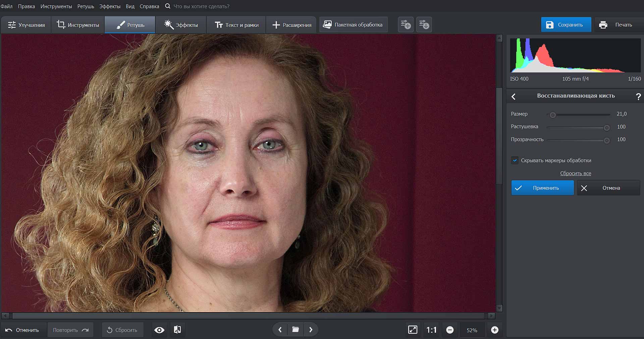Open help for Восстанавливающая кисть
This screenshot has width=644, height=339.
point(638,97)
